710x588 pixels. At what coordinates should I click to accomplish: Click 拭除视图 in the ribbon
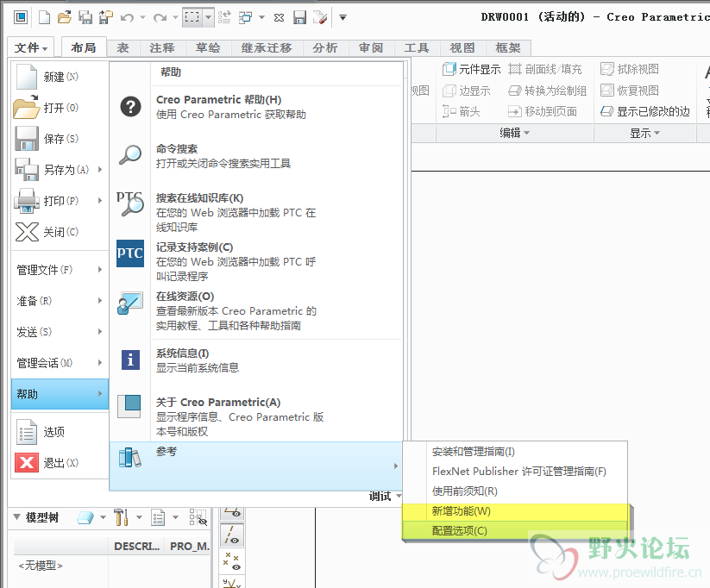[x=630, y=69]
